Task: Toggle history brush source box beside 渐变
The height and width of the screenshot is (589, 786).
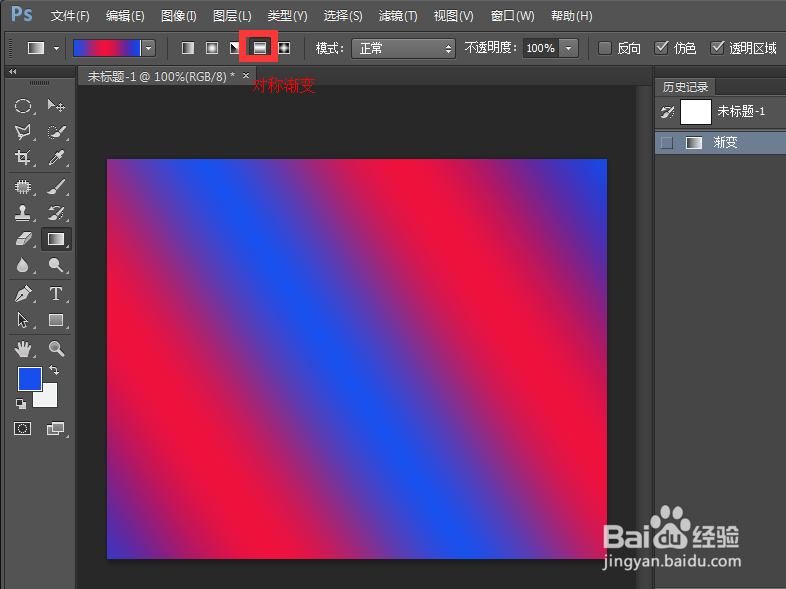Action: tap(667, 143)
